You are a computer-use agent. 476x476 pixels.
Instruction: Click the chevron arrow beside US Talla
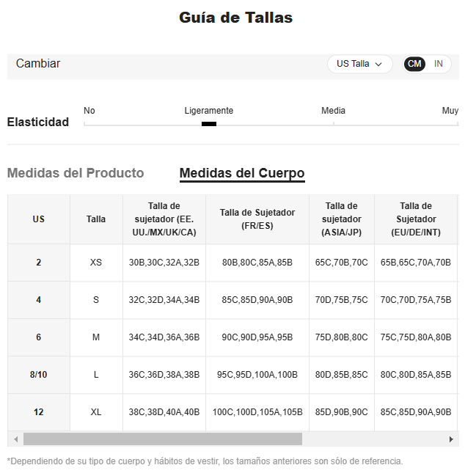[378, 65]
